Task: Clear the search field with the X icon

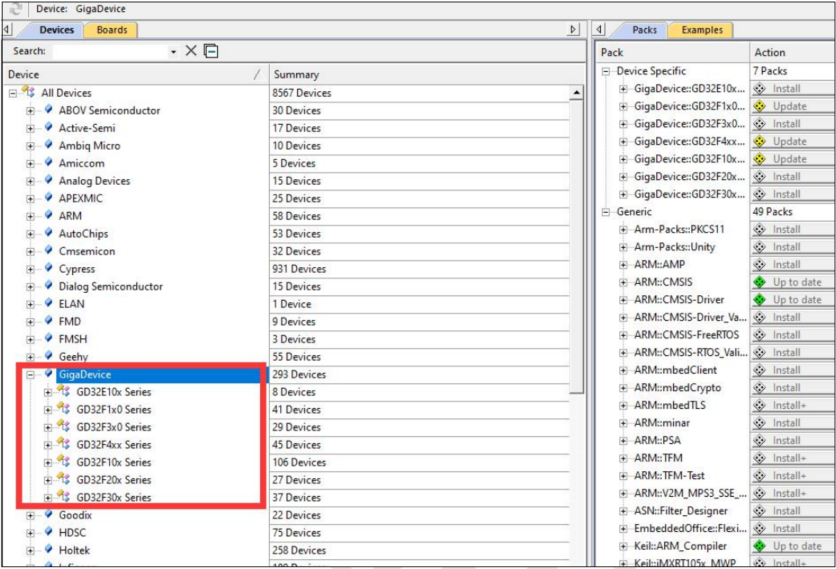Action: click(191, 51)
